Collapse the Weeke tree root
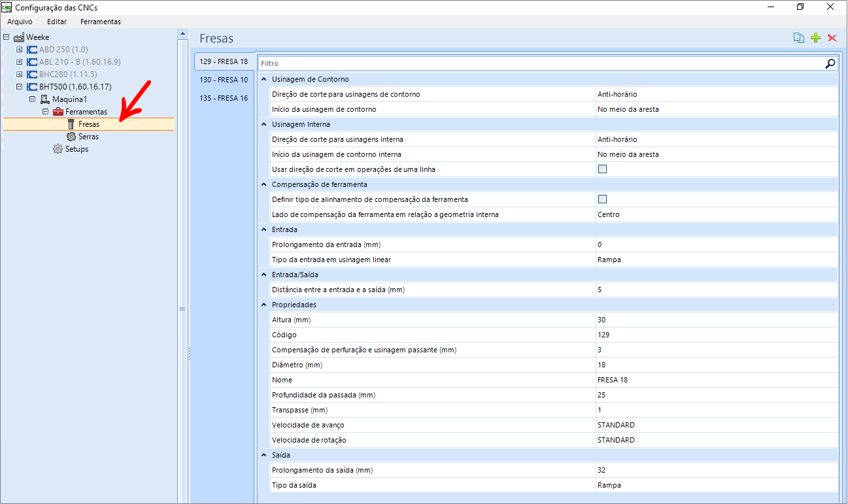 [7, 37]
